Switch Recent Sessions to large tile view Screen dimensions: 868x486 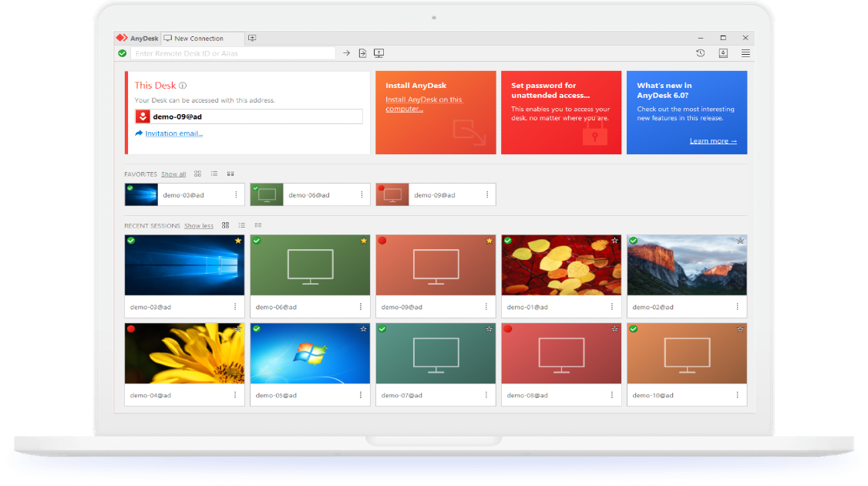(x=226, y=225)
